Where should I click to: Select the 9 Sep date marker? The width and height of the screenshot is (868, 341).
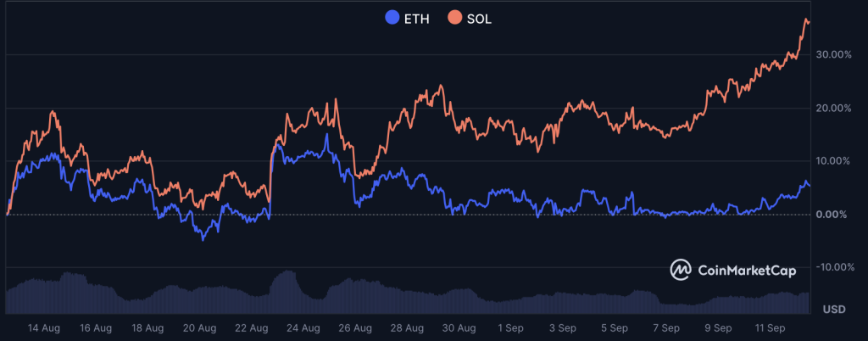pyautogui.click(x=718, y=327)
